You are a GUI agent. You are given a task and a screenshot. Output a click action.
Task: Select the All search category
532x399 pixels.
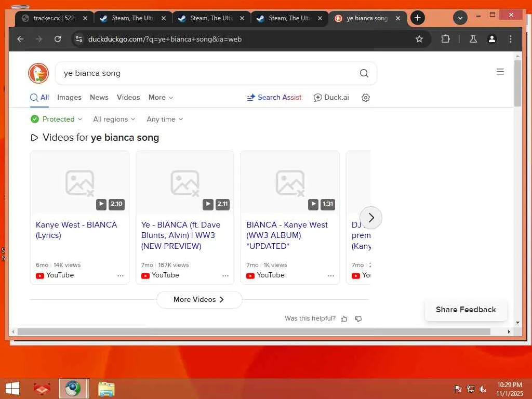[39, 97]
